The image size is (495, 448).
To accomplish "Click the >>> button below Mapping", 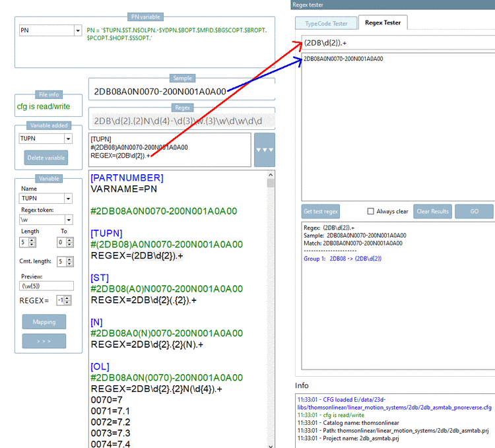I will click(44, 341).
